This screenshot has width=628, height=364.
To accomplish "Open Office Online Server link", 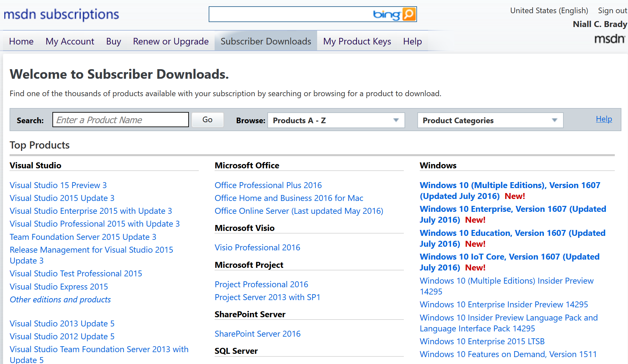I will pos(299,211).
